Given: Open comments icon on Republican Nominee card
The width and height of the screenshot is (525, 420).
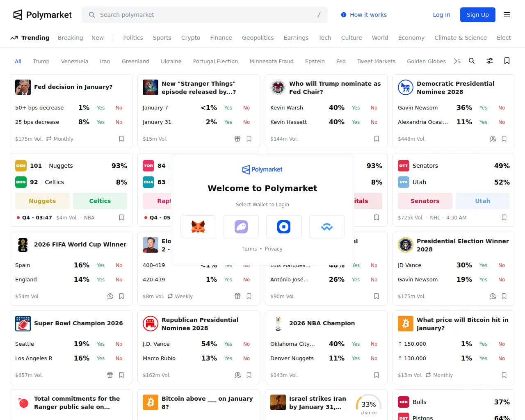Looking at the screenshot, I should coord(238,375).
